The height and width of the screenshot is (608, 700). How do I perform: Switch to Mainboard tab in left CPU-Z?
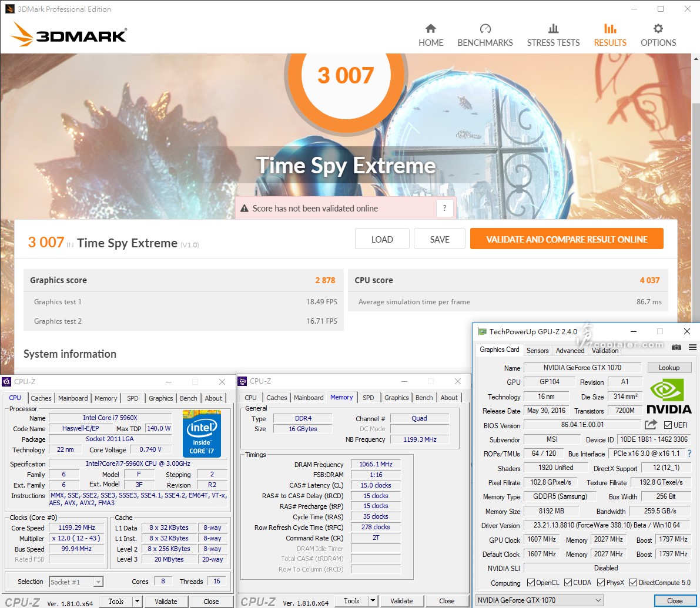coord(73,398)
